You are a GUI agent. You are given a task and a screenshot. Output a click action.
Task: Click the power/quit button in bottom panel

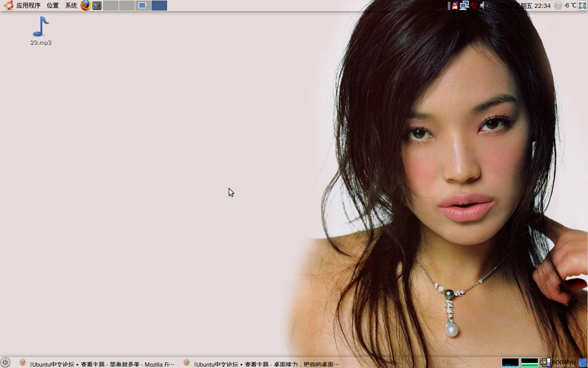pyautogui.click(x=6, y=362)
